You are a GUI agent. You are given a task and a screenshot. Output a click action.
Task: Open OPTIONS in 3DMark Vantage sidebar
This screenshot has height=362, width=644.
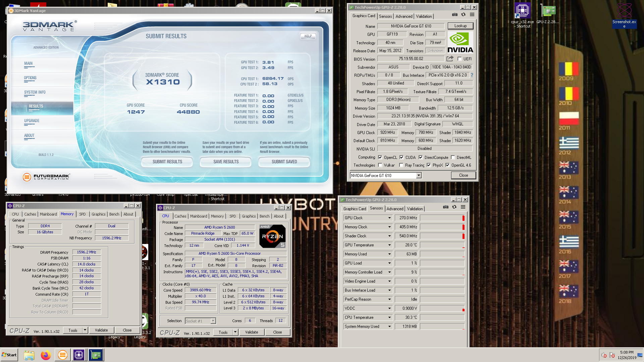click(x=30, y=78)
